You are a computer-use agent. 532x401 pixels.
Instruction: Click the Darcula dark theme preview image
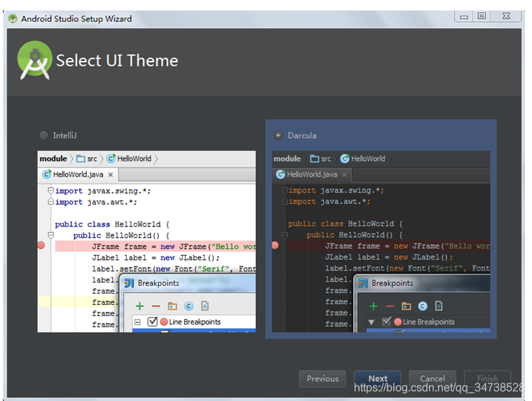381,242
